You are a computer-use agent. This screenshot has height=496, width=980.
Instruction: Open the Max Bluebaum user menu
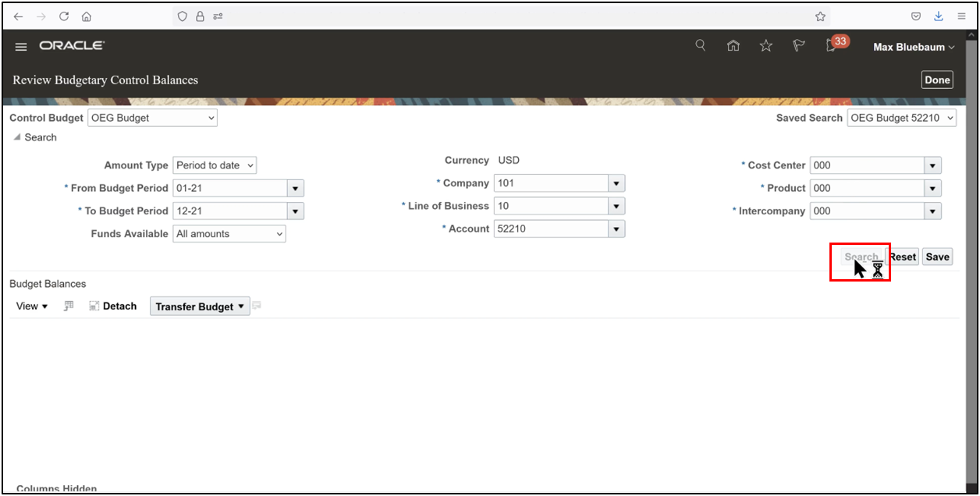tap(912, 47)
